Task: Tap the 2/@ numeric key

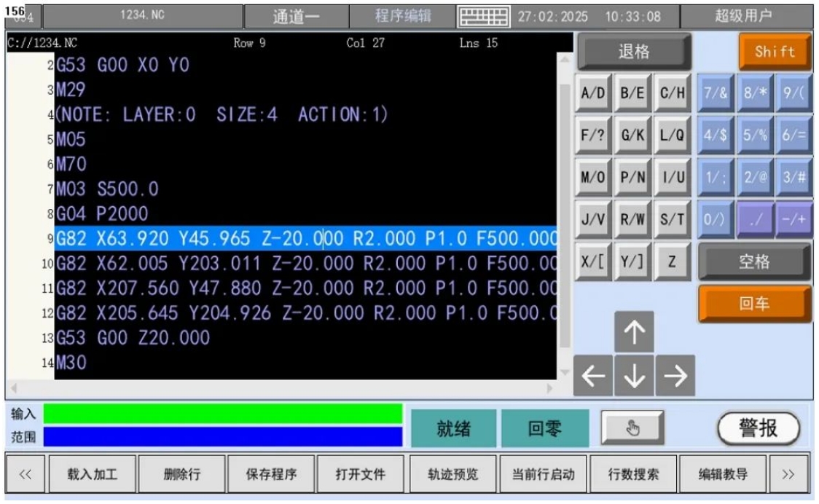Action: pos(755,178)
